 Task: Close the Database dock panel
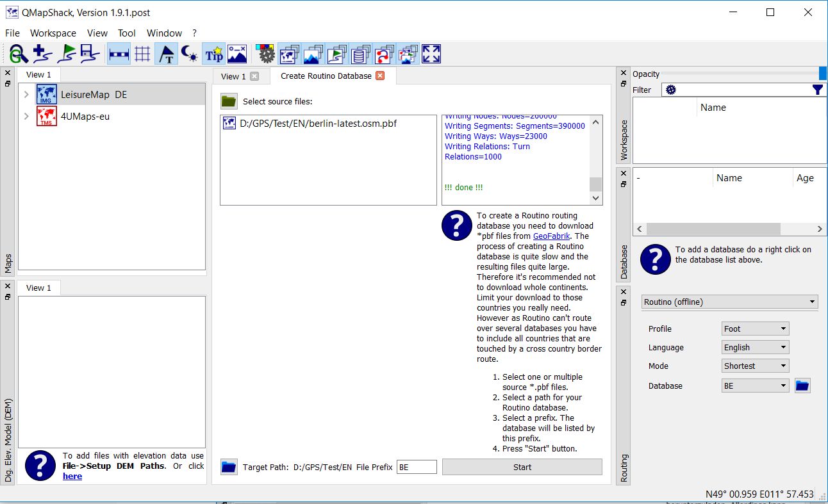(624, 173)
